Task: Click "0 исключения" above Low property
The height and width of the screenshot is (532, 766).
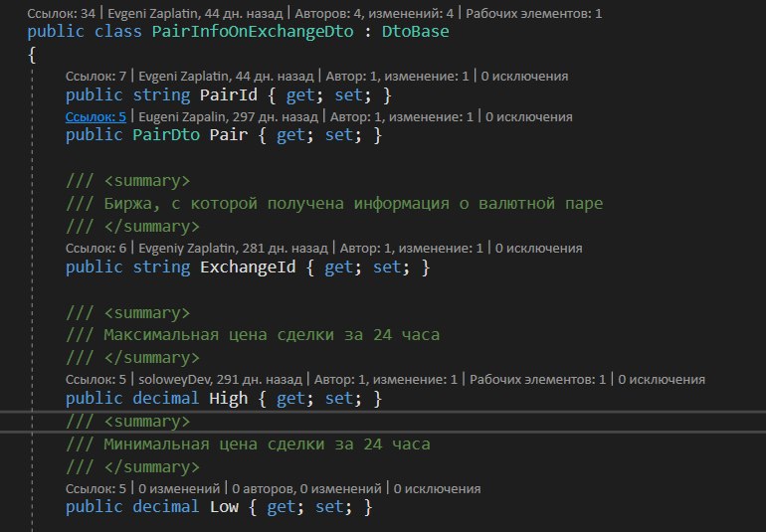Action: pos(438,489)
